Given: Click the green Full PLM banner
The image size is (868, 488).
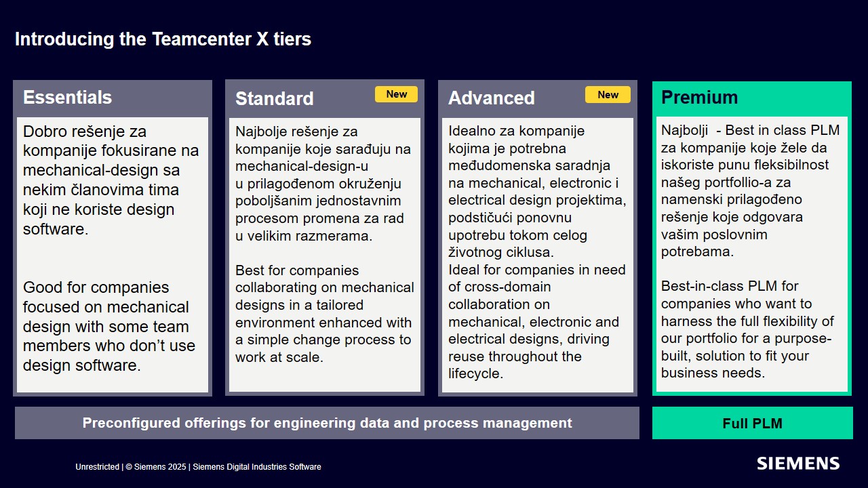Looking at the screenshot, I should point(752,424).
